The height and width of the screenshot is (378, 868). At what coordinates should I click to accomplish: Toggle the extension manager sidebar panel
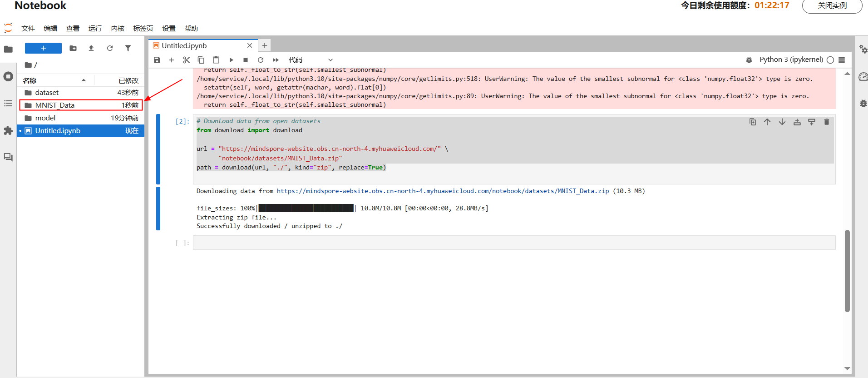(8, 131)
